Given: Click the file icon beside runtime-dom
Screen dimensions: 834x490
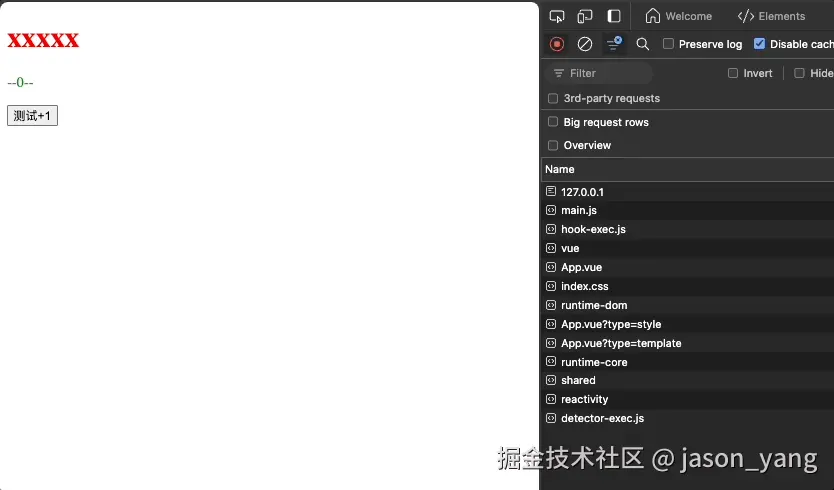Looking at the screenshot, I should pyautogui.click(x=551, y=305).
